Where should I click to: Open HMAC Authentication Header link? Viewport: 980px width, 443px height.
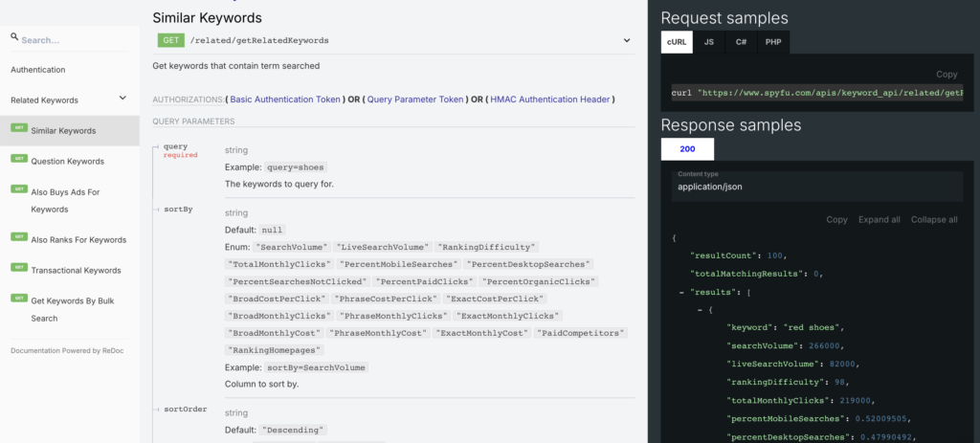[x=550, y=100]
